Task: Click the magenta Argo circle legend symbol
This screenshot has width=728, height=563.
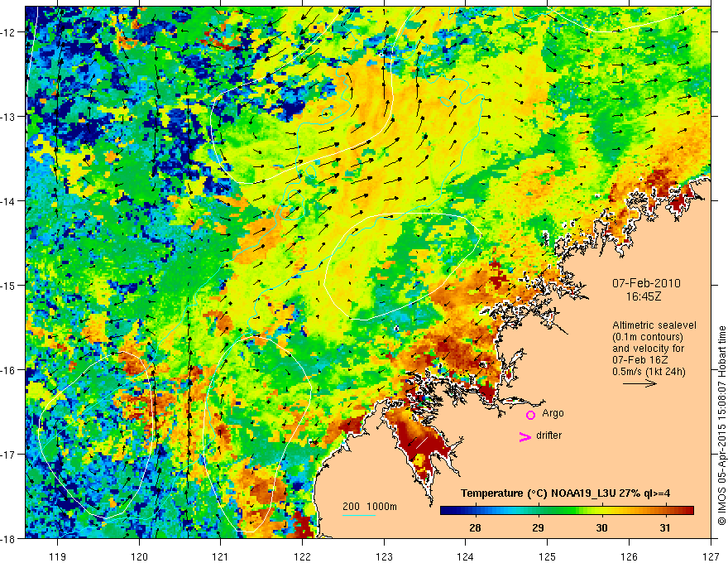Action: pyautogui.click(x=530, y=415)
